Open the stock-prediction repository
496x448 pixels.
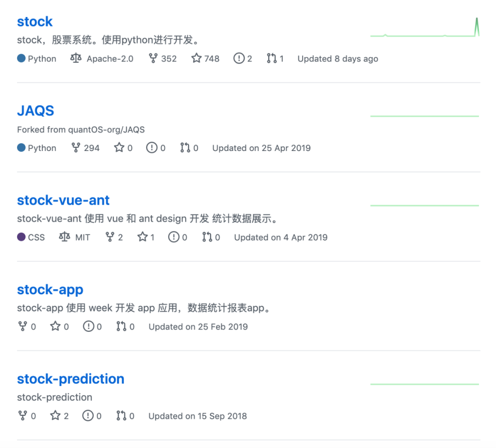pyautogui.click(x=71, y=379)
